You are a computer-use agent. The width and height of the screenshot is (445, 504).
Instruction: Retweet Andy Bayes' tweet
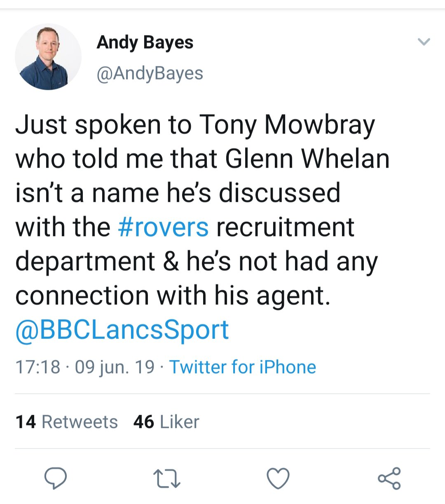166,479
